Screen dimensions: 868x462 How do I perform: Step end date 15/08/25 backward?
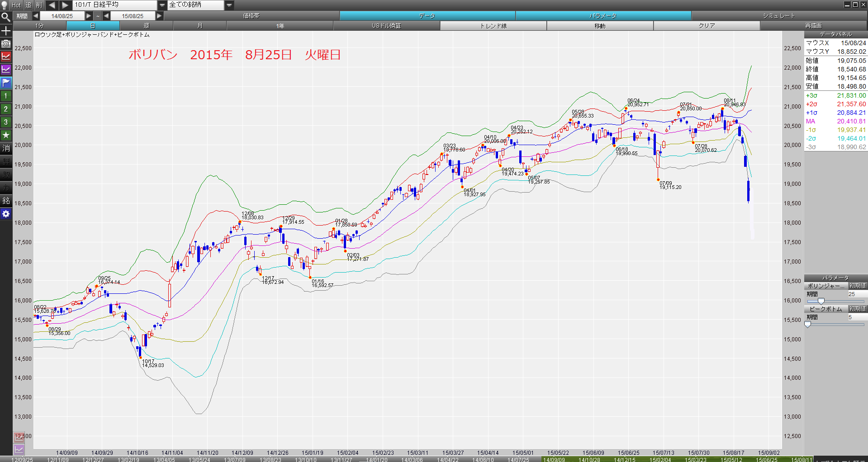pyautogui.click(x=106, y=16)
